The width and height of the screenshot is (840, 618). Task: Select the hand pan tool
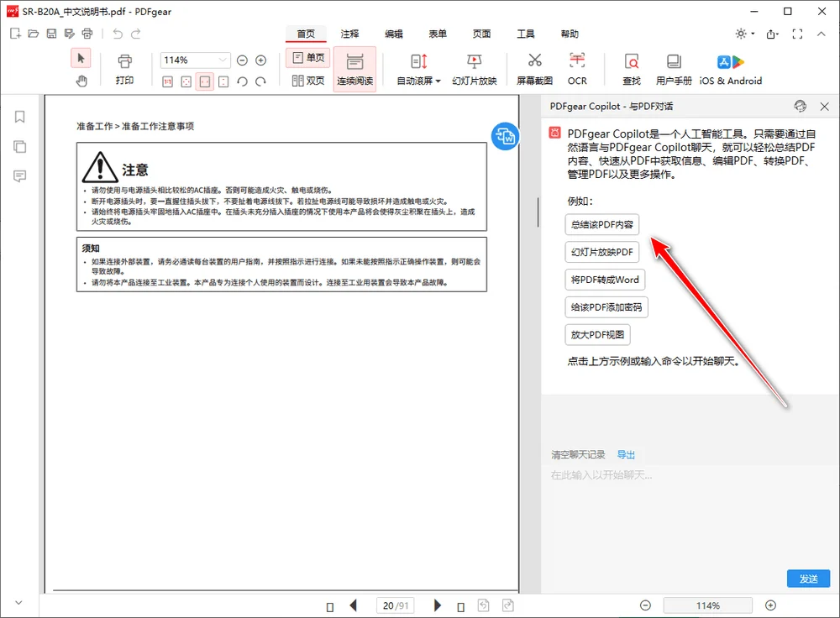[x=81, y=81]
